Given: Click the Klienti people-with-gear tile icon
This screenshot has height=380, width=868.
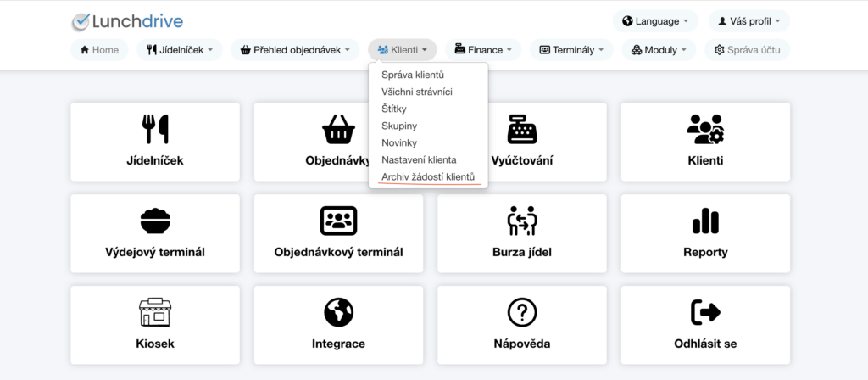Looking at the screenshot, I should (x=704, y=128).
